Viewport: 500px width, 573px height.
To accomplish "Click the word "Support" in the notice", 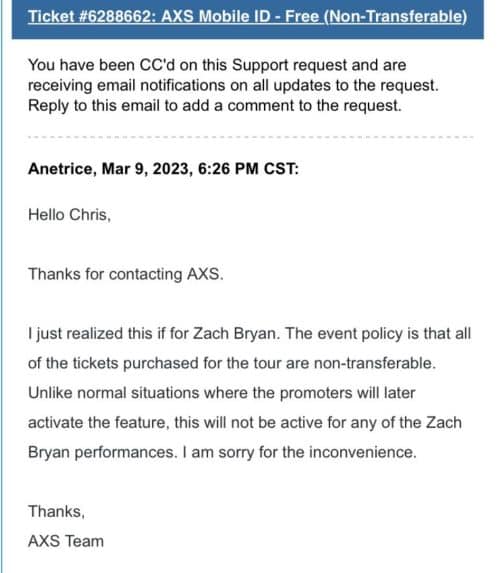I will (260, 65).
